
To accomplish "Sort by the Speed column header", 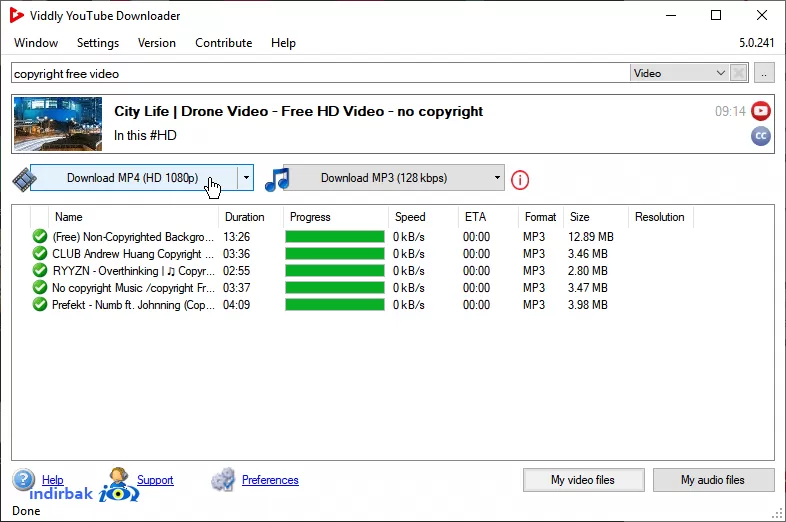I will click(423, 217).
